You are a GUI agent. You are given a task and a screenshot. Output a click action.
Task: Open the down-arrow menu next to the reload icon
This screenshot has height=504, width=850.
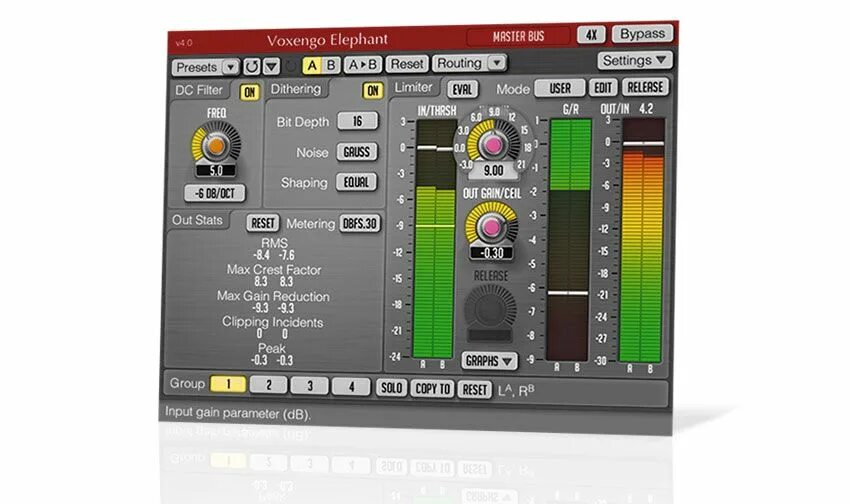coord(272,67)
